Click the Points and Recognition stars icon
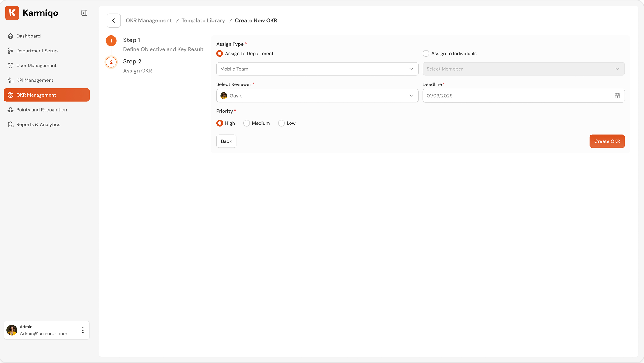Image resolution: width=644 pixels, height=363 pixels. (11, 110)
